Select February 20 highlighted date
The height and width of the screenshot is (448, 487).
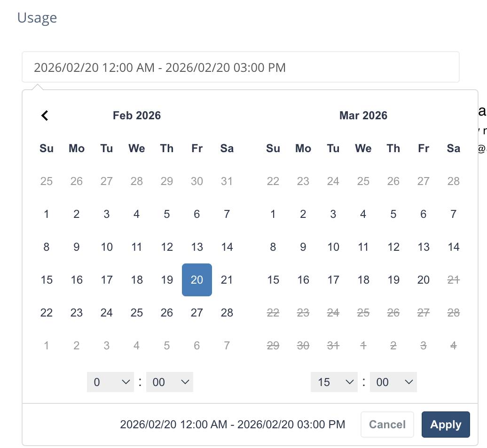pos(197,280)
